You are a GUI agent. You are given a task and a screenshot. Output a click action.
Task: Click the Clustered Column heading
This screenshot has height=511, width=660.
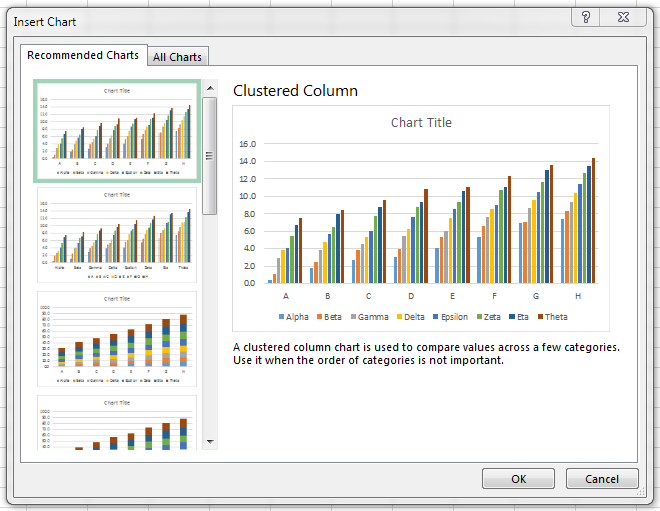295,91
